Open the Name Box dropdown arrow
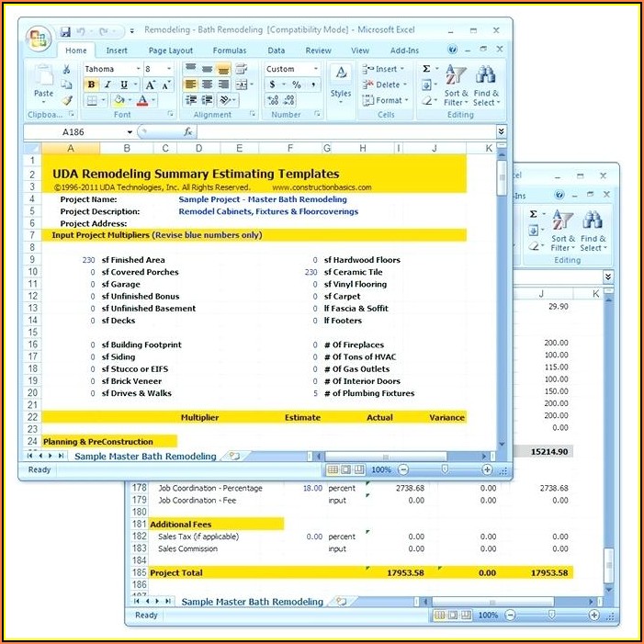This screenshot has width=644, height=644. pyautogui.click(x=130, y=132)
